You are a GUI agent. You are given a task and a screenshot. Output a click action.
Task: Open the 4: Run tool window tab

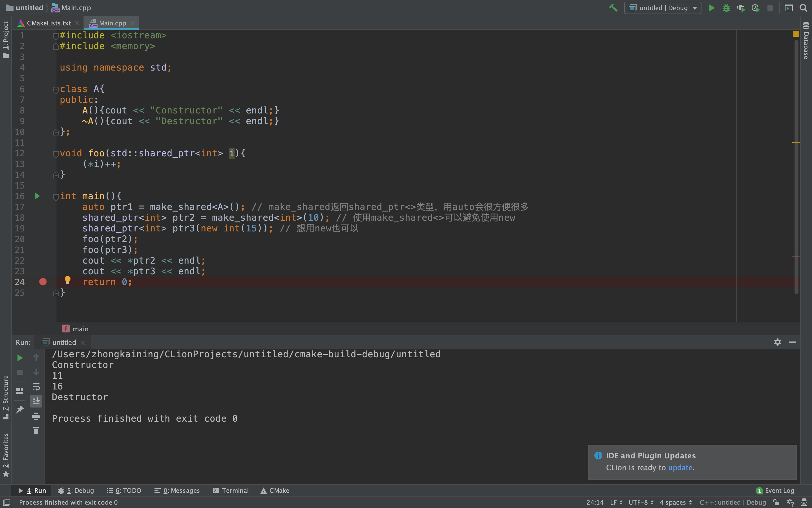coord(32,491)
